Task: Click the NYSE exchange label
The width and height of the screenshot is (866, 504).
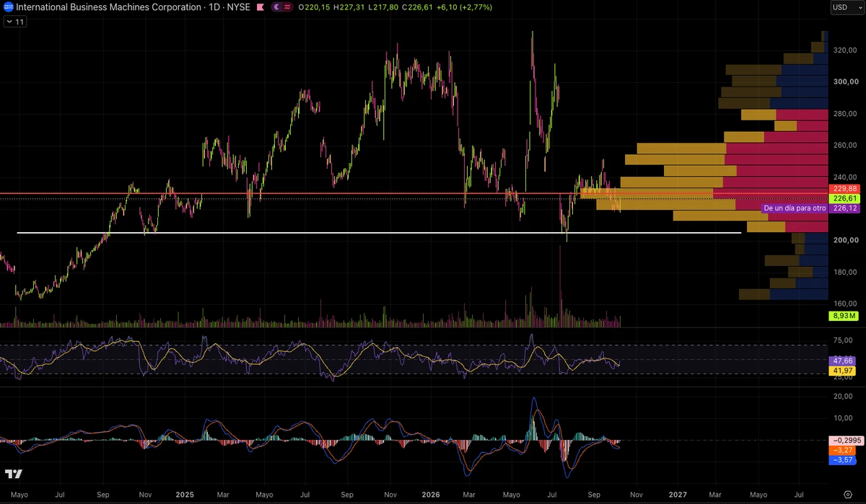Action: [238, 7]
